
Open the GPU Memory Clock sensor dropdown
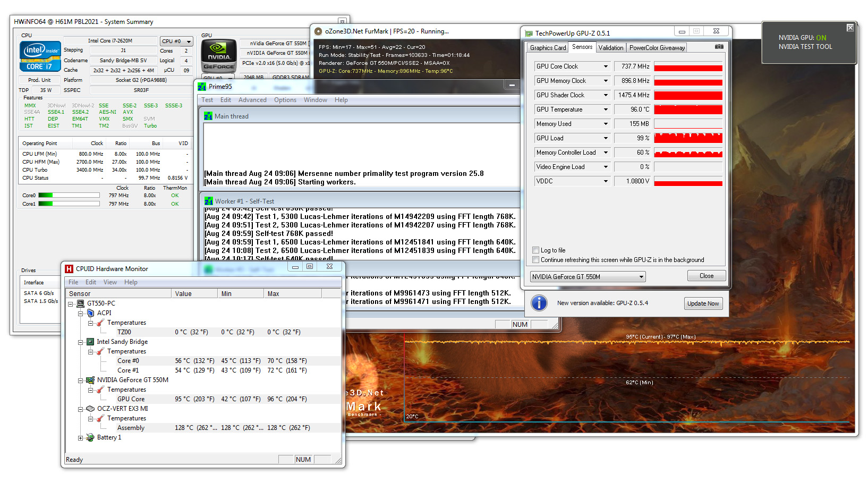606,81
